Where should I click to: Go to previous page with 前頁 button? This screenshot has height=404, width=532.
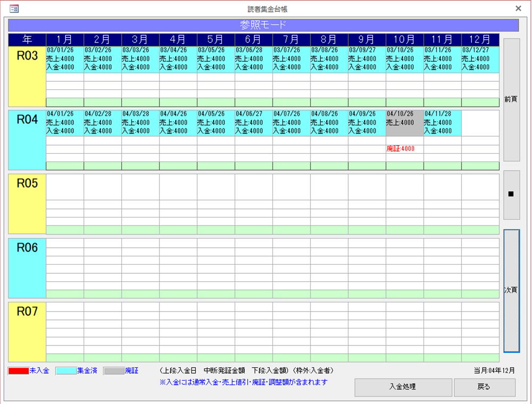pyautogui.click(x=511, y=99)
